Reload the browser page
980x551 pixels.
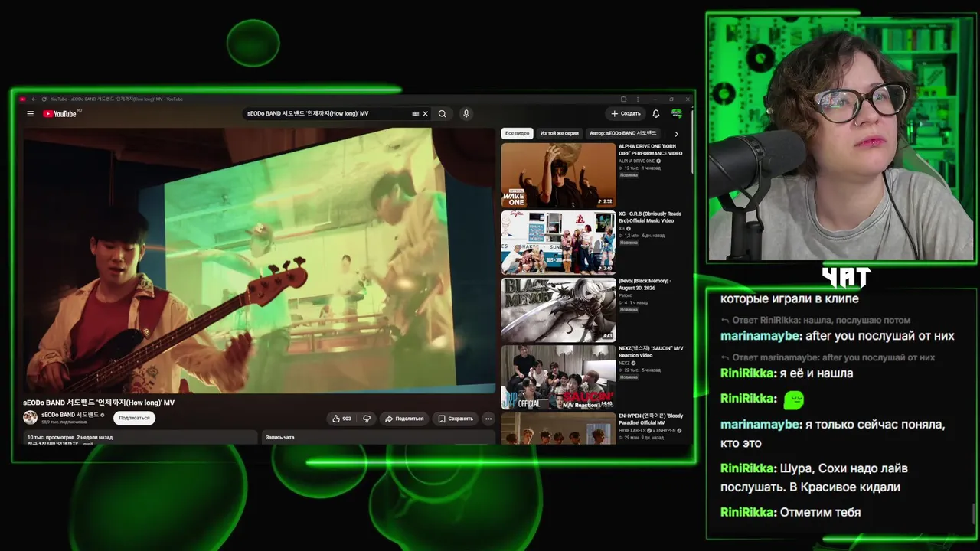tap(44, 99)
